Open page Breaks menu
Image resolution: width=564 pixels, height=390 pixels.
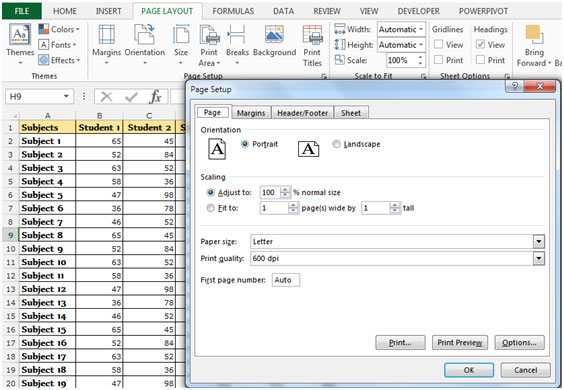click(237, 45)
